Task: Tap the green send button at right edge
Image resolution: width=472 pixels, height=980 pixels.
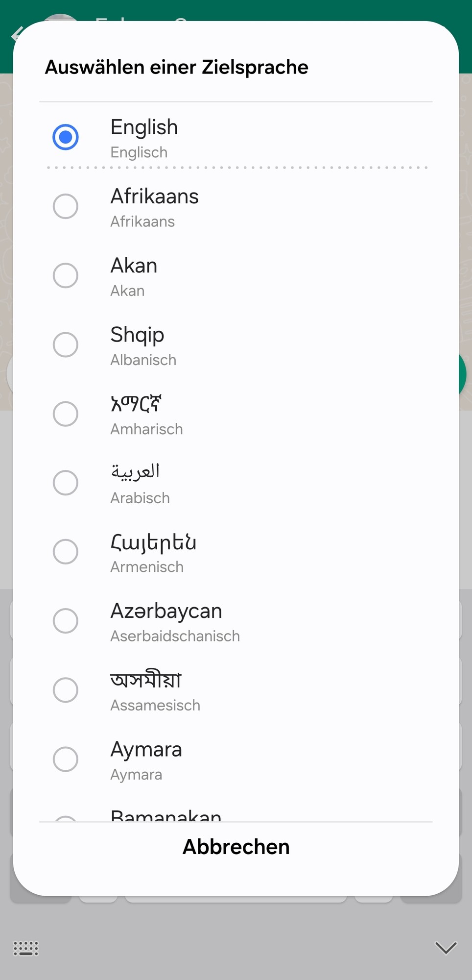Action: coord(462,374)
